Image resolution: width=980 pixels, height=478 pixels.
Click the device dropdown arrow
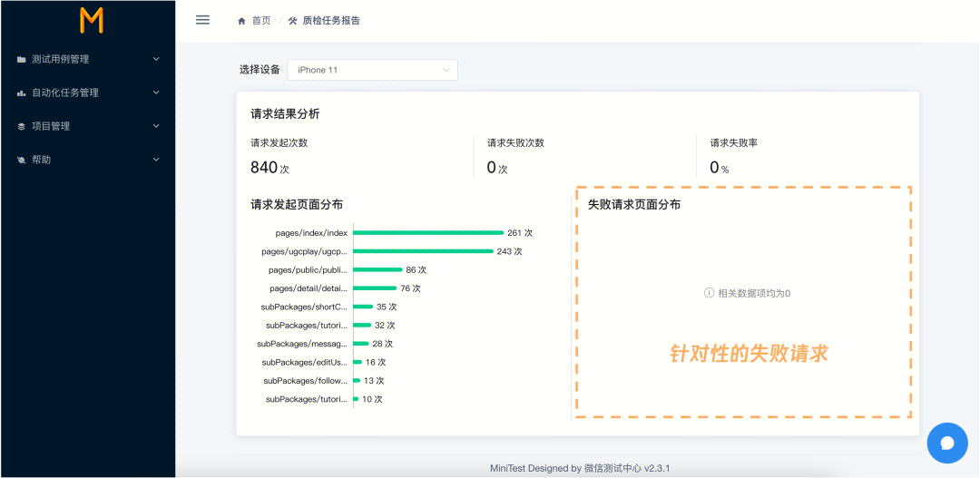click(x=446, y=70)
